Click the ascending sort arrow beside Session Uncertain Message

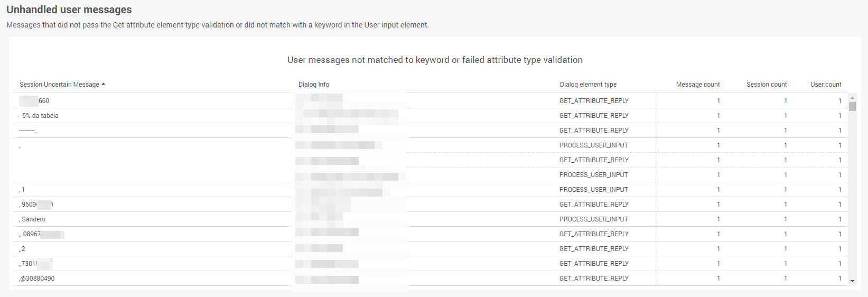[104, 84]
